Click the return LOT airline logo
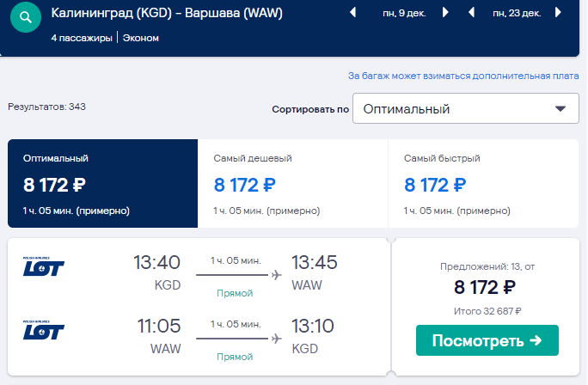588x385 pixels. point(44,330)
